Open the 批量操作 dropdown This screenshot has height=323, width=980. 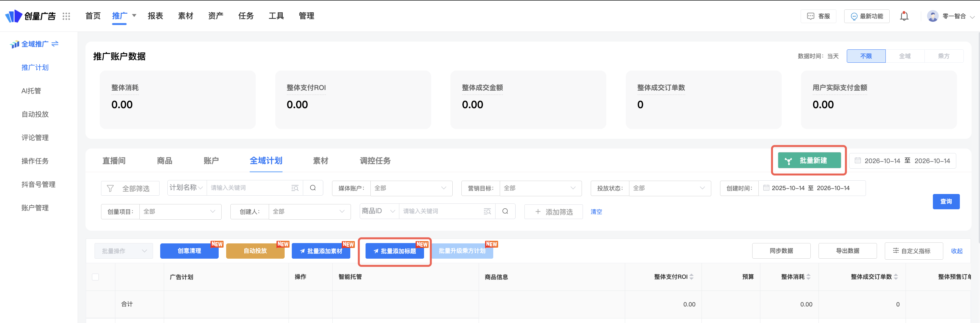point(124,251)
